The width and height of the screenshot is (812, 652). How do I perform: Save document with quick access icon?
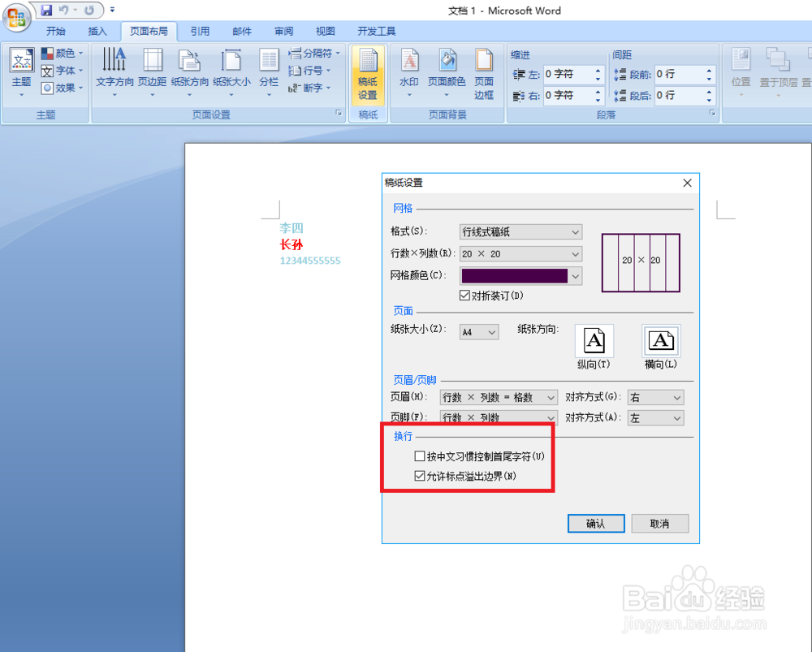pyautogui.click(x=46, y=10)
